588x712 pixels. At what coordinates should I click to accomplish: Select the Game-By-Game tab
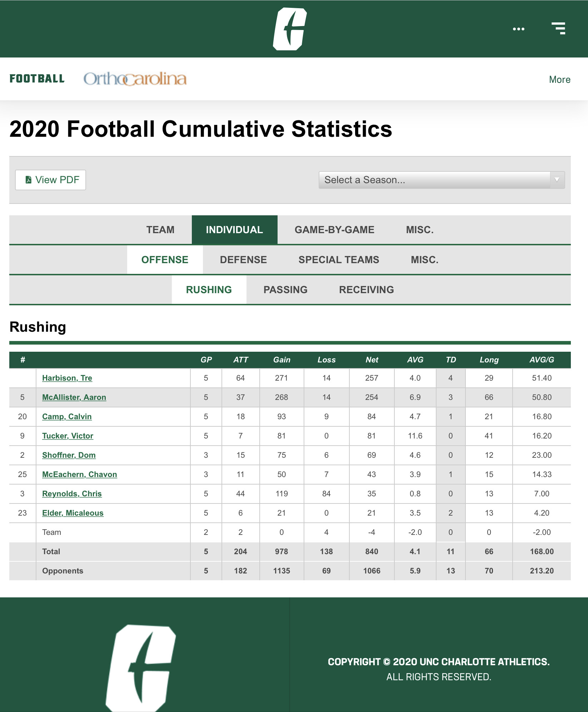pyautogui.click(x=334, y=230)
